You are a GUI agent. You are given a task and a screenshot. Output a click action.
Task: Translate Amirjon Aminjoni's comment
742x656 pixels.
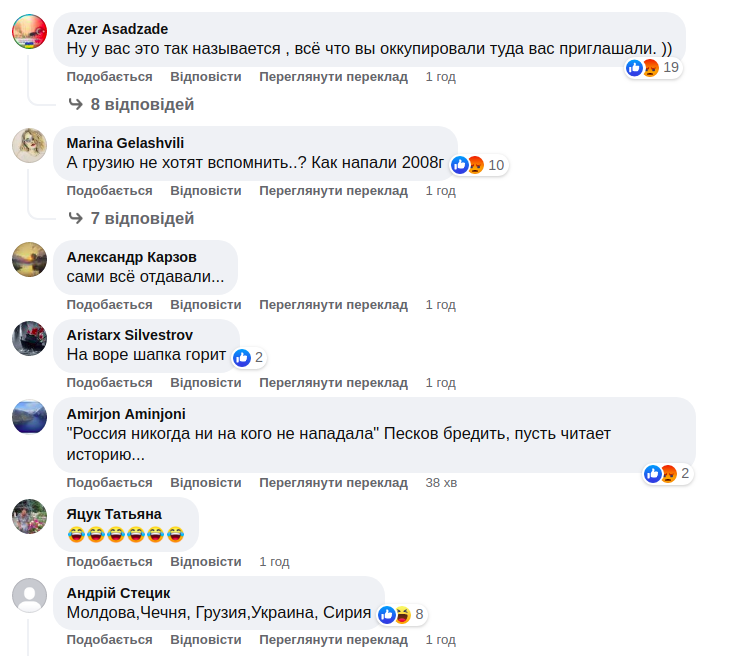pos(333,483)
